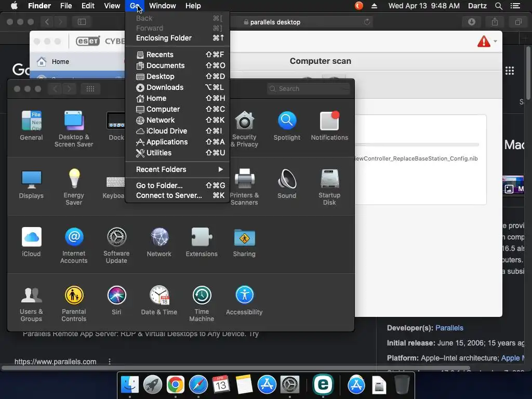Open the Window menu in menu bar
Screen dimensions: 532x399
click(x=163, y=6)
